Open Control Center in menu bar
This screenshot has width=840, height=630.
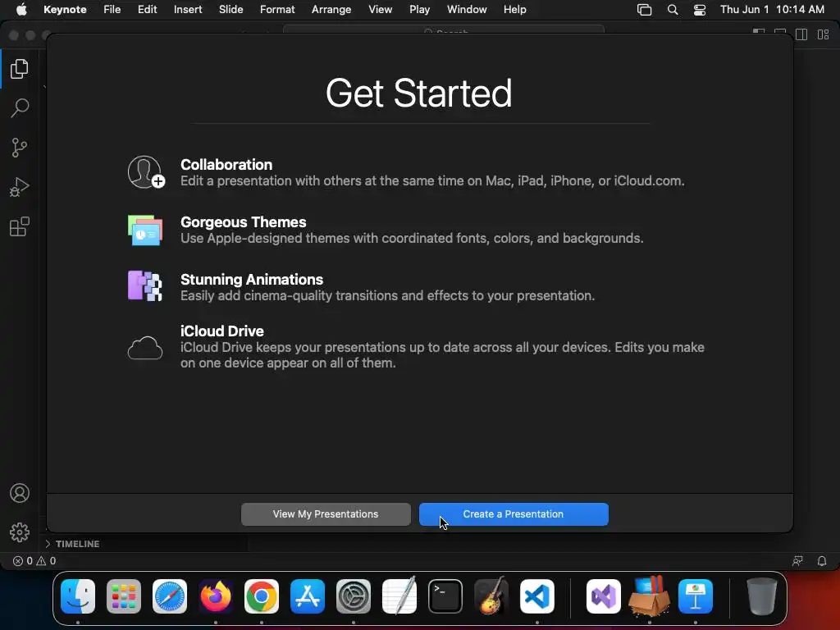700,10
